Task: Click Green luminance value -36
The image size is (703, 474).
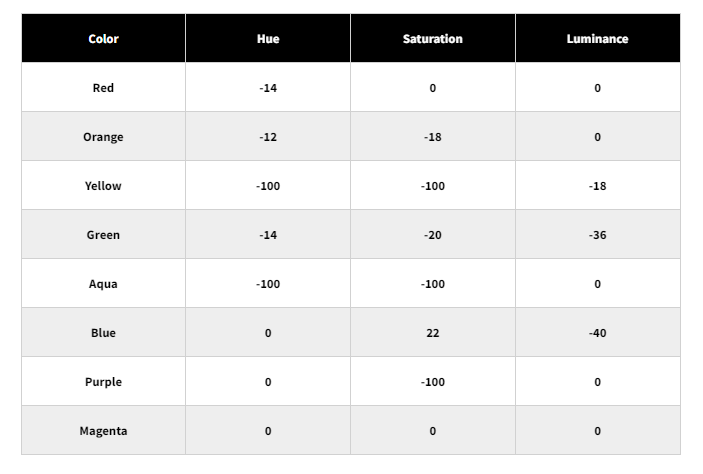Action: click(x=597, y=235)
